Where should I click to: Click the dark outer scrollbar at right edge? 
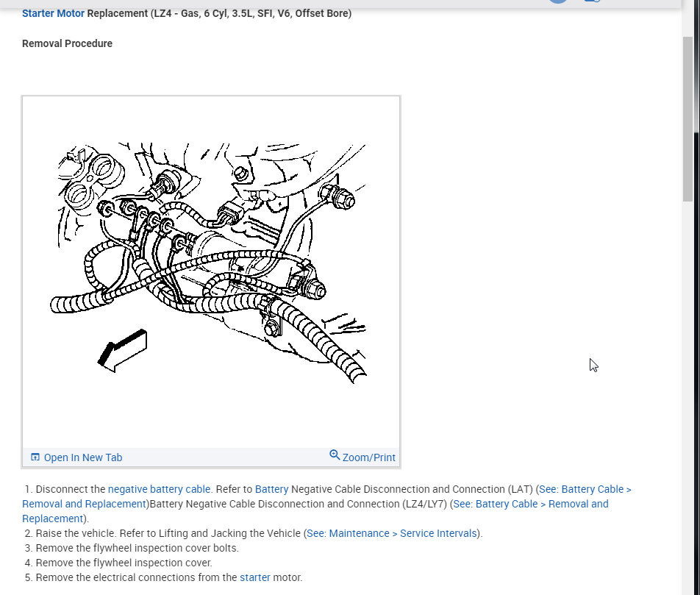696,313
